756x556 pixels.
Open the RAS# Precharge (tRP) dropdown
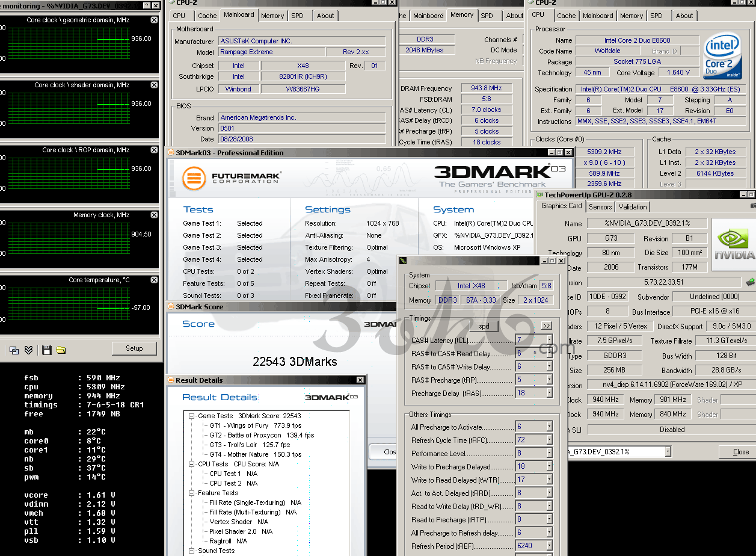[549, 380]
